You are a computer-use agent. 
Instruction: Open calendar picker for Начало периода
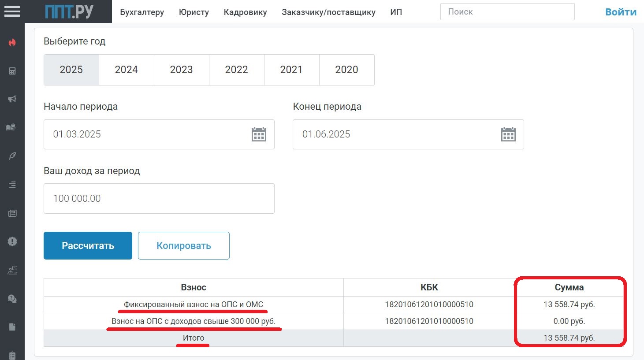[259, 134]
